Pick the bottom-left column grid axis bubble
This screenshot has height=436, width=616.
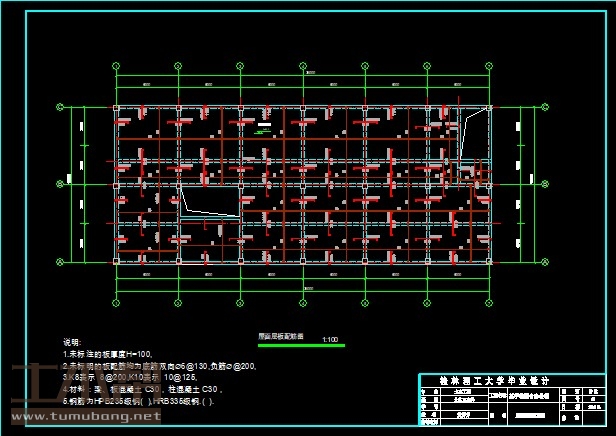pos(117,301)
